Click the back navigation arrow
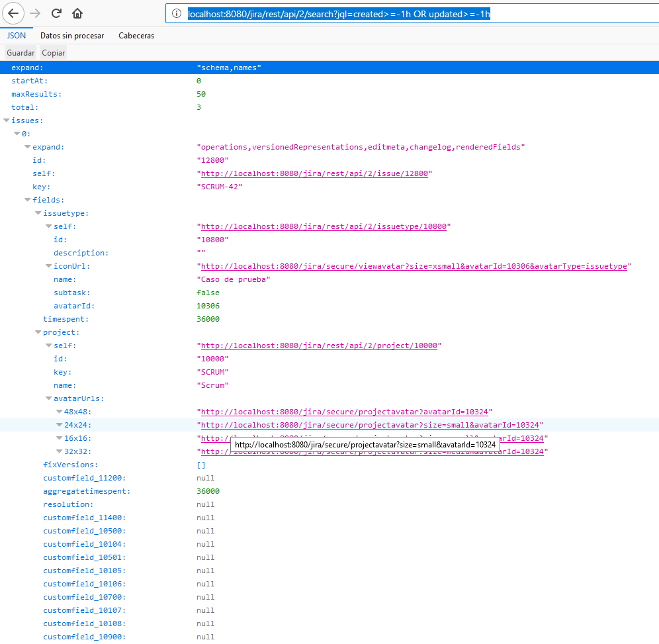The height and width of the screenshot is (644, 659). coord(13,13)
